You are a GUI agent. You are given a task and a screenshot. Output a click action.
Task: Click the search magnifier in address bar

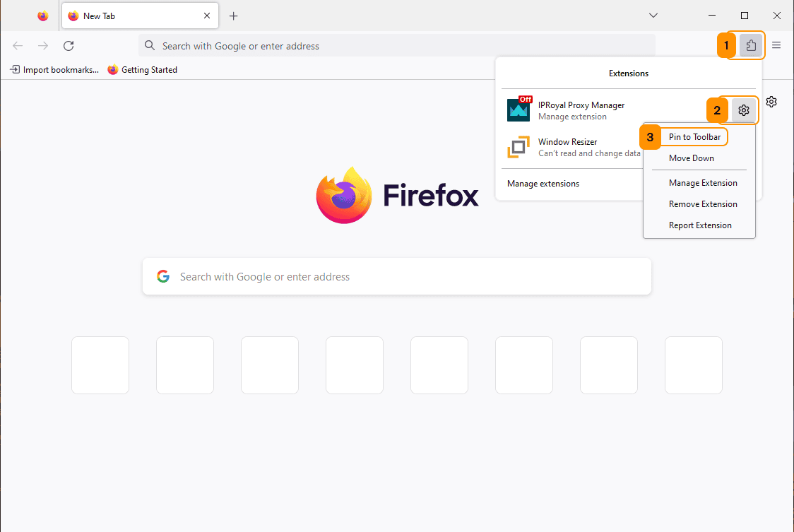click(149, 46)
